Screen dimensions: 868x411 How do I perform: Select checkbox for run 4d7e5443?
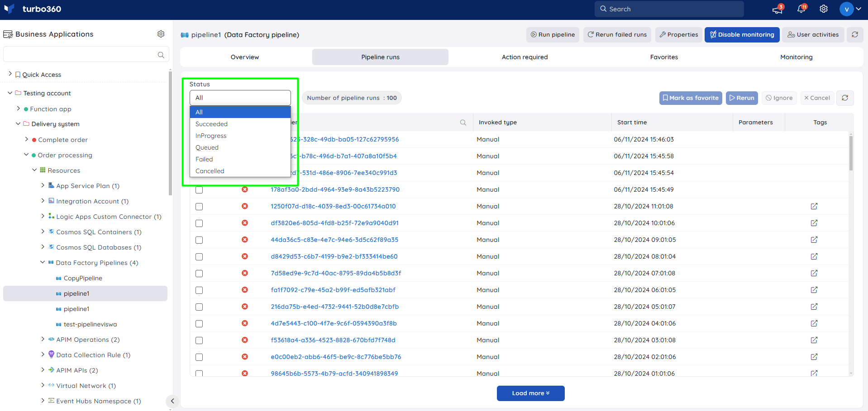point(199,324)
